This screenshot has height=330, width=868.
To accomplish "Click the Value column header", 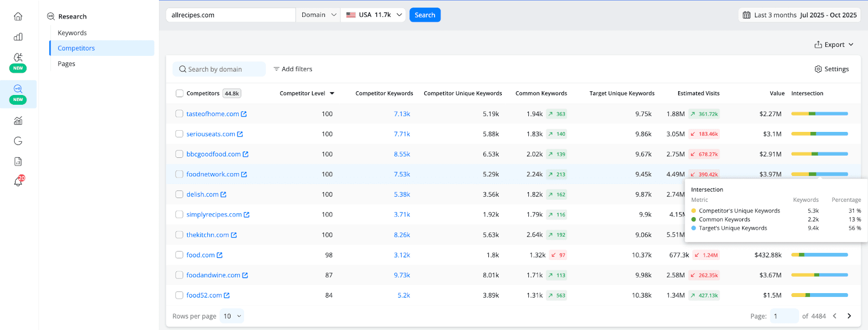I will coord(777,93).
